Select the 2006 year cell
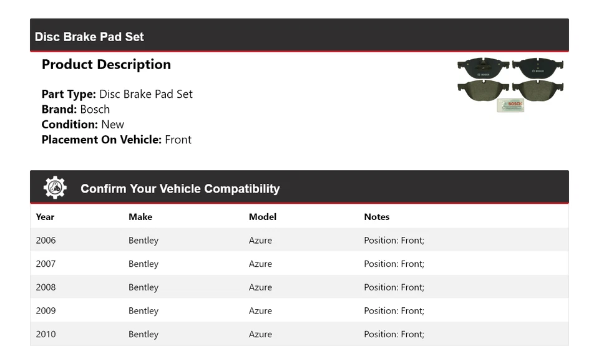The height and width of the screenshot is (364, 599). (x=46, y=241)
